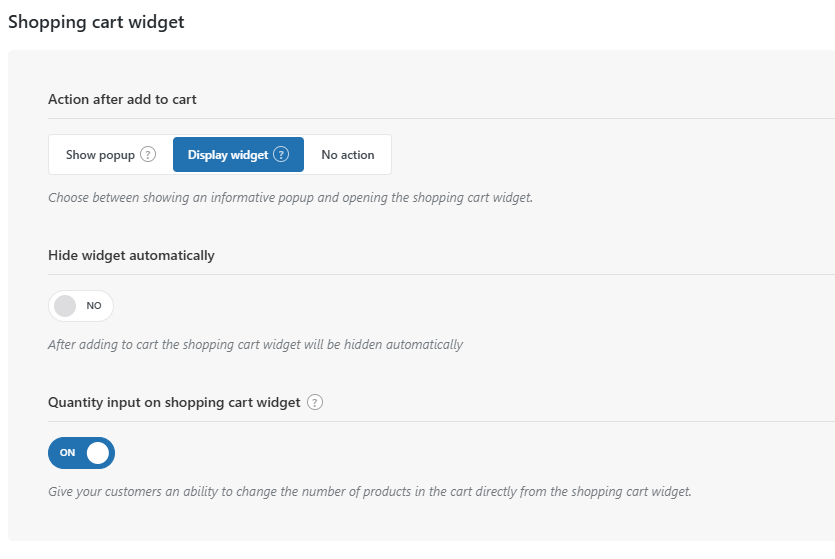Click the words Display widget on blue button
The height and width of the screenshot is (559, 835).
click(228, 155)
